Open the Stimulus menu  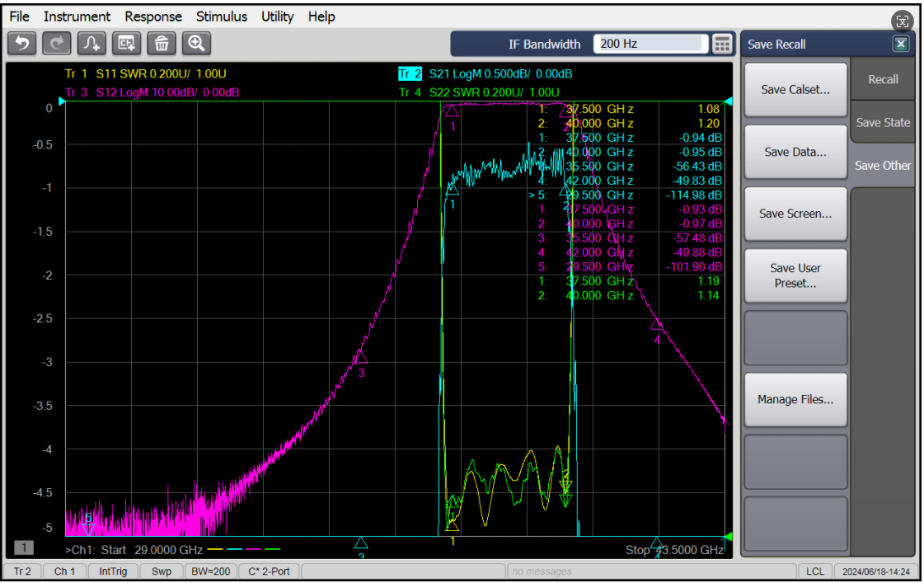(x=222, y=16)
